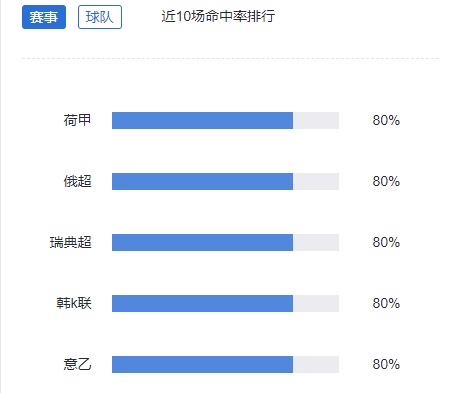Click the 荷甲 league label
457x393 pixels.
tap(77, 120)
